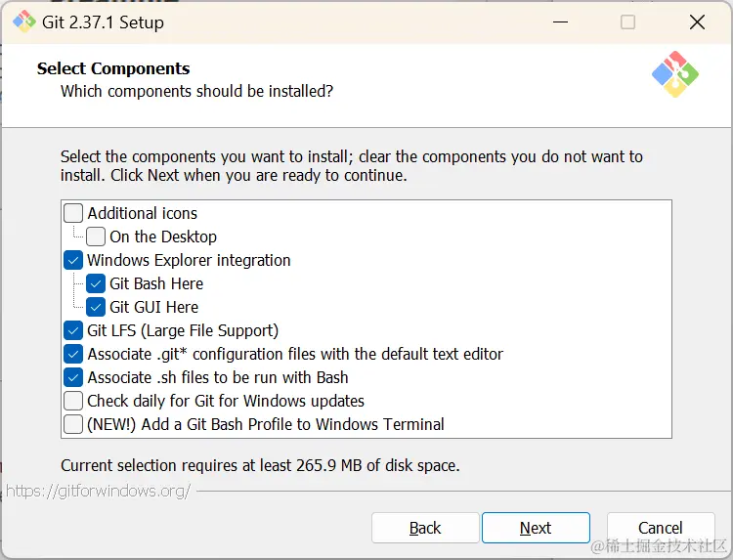The height and width of the screenshot is (560, 733).
Task: Uncheck associate .git* configuration files option
Action: (x=73, y=354)
